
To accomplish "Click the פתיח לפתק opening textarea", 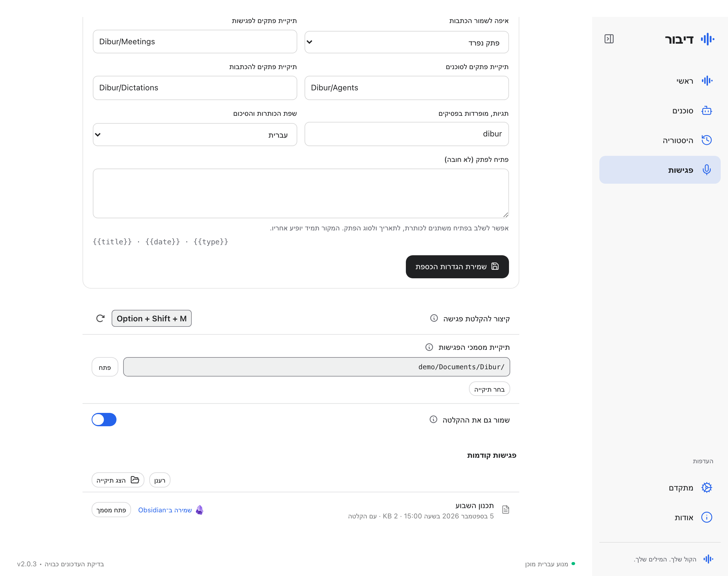I will point(301,194).
